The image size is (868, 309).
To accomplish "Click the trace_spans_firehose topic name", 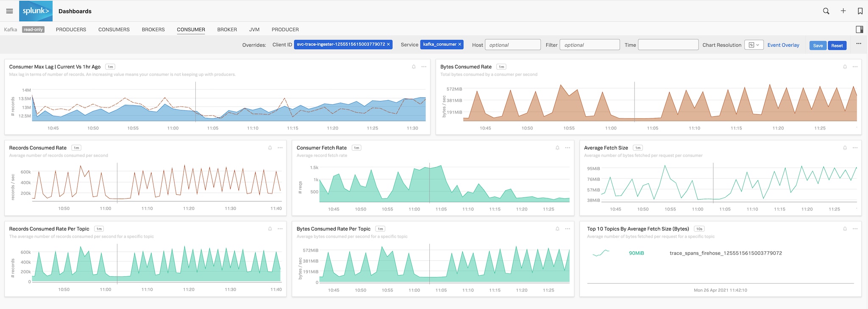I will pyautogui.click(x=726, y=253).
